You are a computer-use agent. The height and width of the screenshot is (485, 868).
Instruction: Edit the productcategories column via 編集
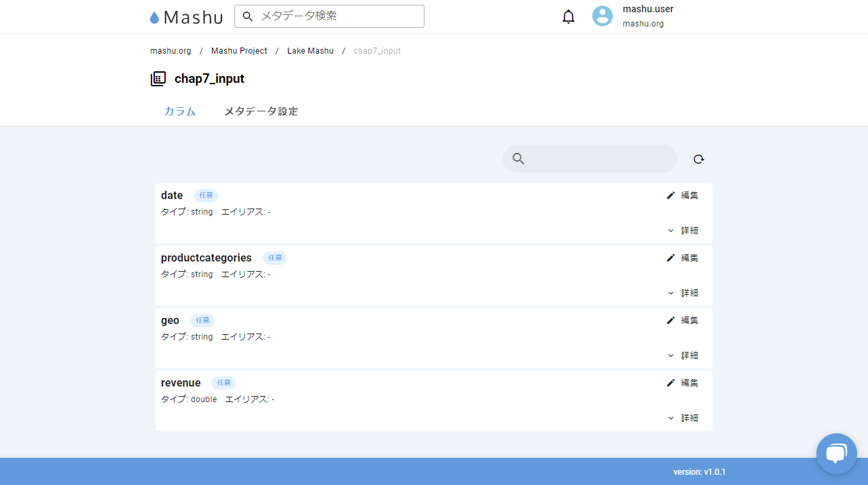pos(683,258)
